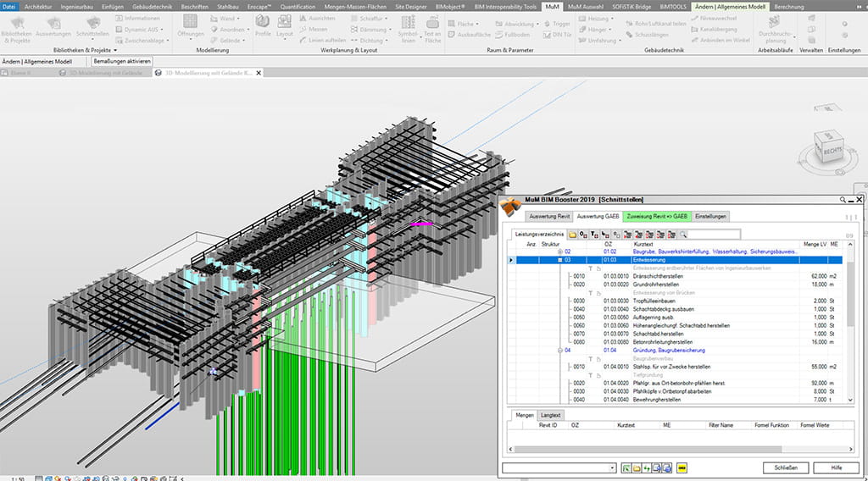Click the magnifier search icon in dialog toolbar
The height and width of the screenshot is (481, 868).
682,234
